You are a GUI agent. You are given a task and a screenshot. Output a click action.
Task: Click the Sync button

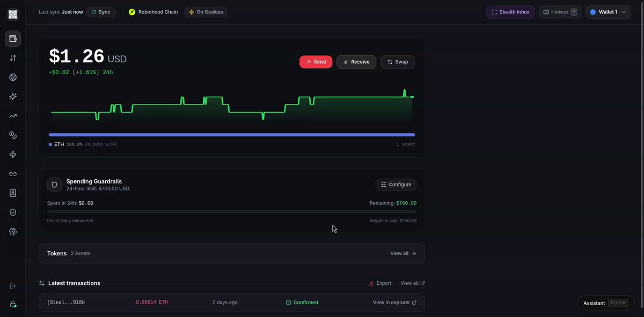point(101,12)
